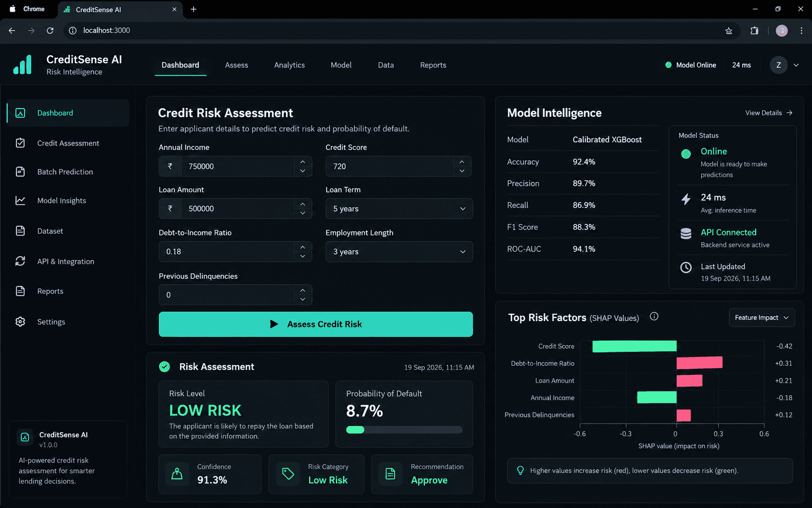812x508 pixels.
Task: Decrease the Loan Amount value stepper
Action: point(303,213)
